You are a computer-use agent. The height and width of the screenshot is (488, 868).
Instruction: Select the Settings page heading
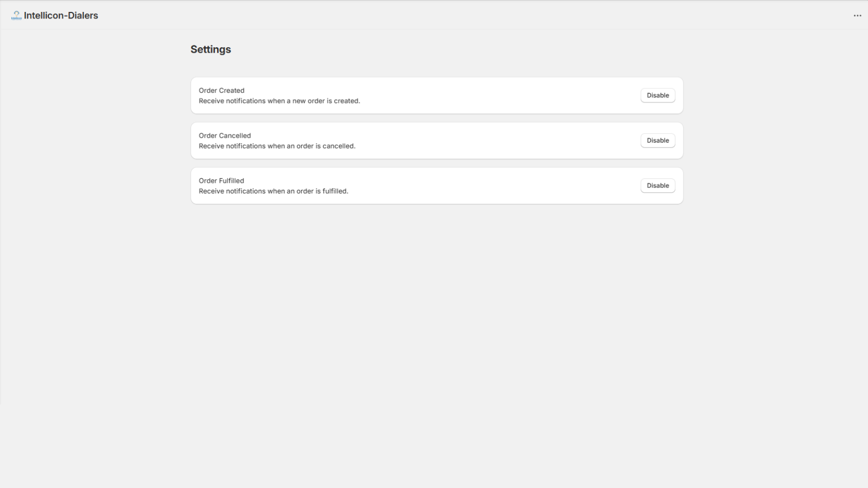click(x=210, y=49)
